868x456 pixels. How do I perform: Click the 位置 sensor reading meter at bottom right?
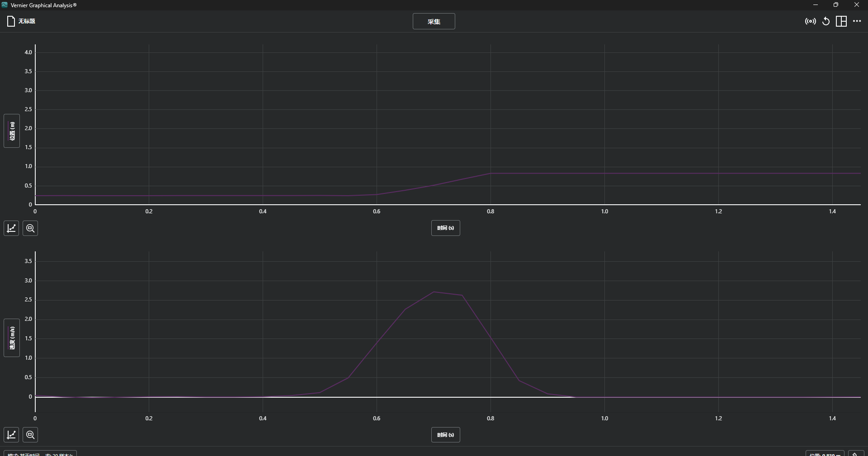825,453
